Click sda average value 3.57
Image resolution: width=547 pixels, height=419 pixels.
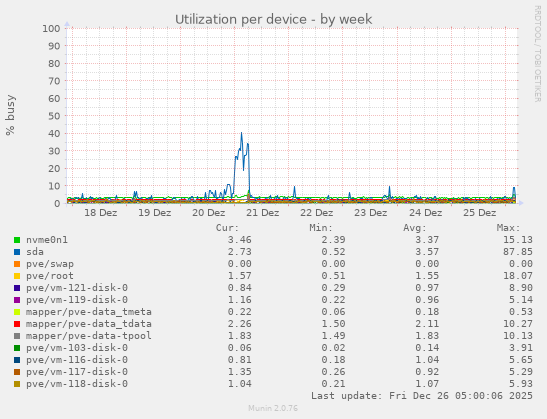pyautogui.click(x=427, y=252)
